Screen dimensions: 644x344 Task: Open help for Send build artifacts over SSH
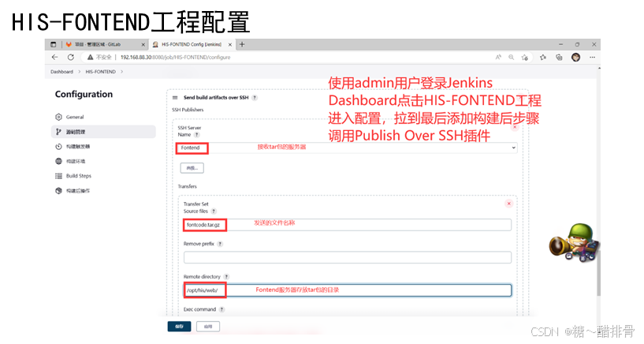255,98
